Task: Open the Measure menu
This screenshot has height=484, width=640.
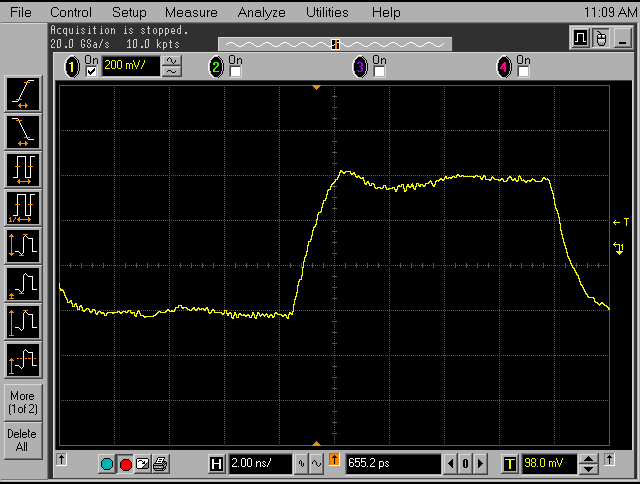Action: (x=191, y=13)
